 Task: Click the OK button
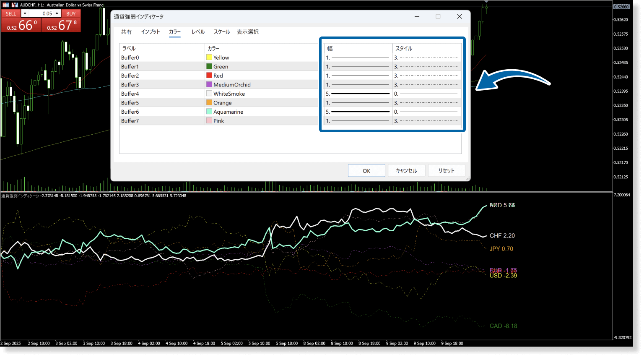pyautogui.click(x=366, y=171)
